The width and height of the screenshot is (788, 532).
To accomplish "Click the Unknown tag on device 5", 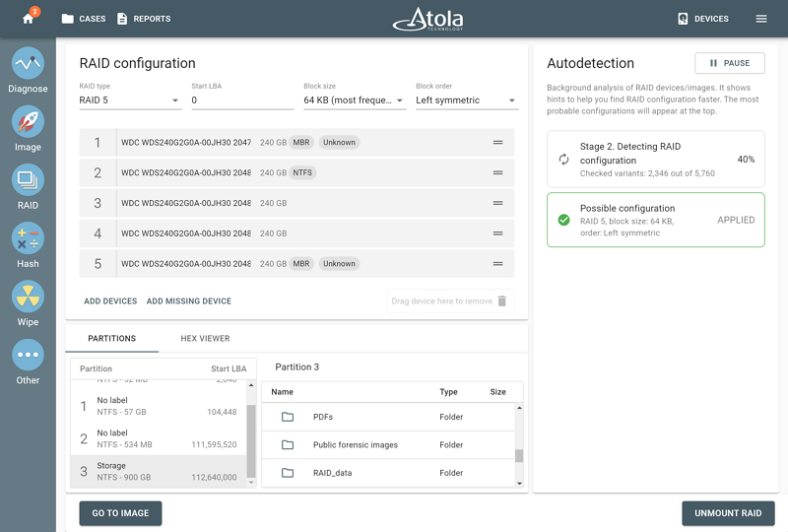I will pyautogui.click(x=339, y=263).
